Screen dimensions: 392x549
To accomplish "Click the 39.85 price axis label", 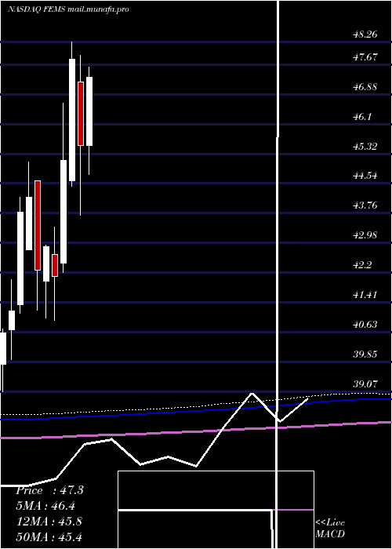I will [365, 354].
